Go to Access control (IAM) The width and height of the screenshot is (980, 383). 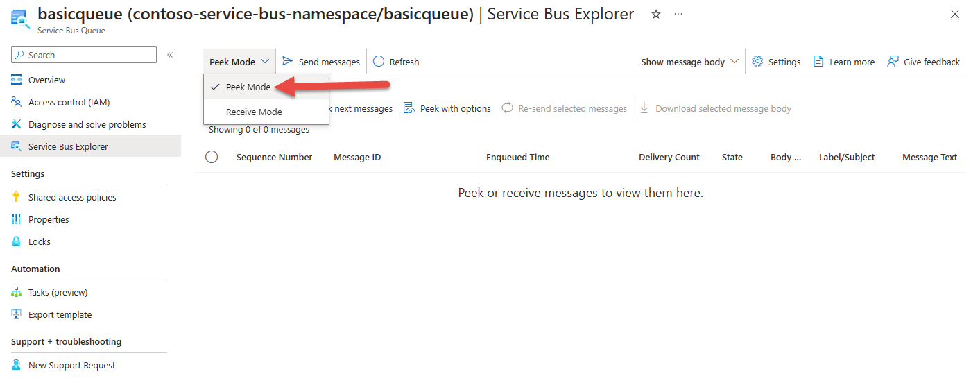click(x=69, y=102)
